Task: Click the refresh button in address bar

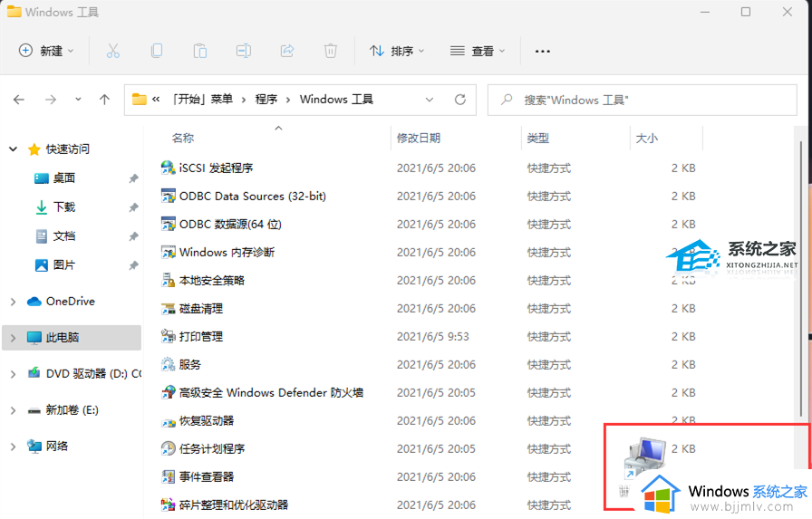Action: point(459,100)
